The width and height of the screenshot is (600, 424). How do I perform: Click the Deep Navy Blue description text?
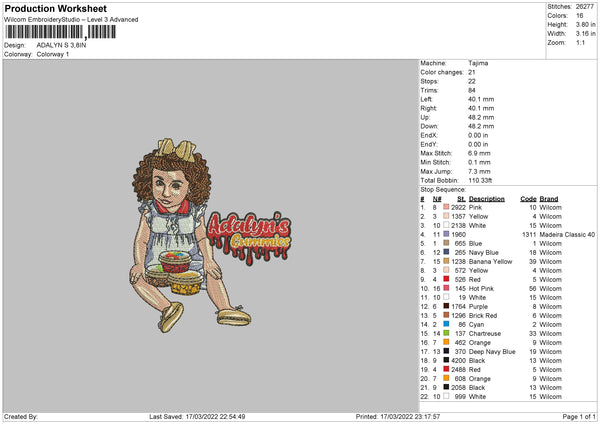pos(492,352)
